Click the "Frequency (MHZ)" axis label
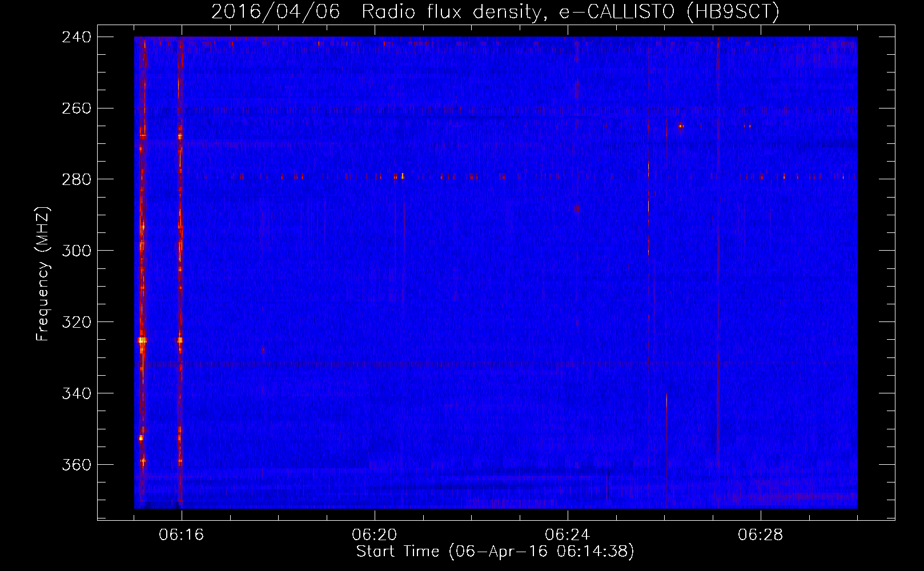 point(43,274)
